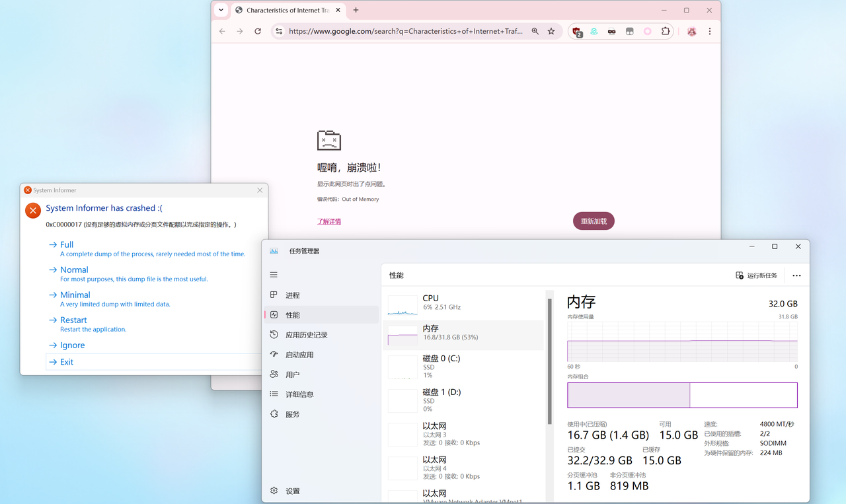Open Task Manager settings gear icon
The width and height of the screenshot is (846, 504).
(x=274, y=491)
